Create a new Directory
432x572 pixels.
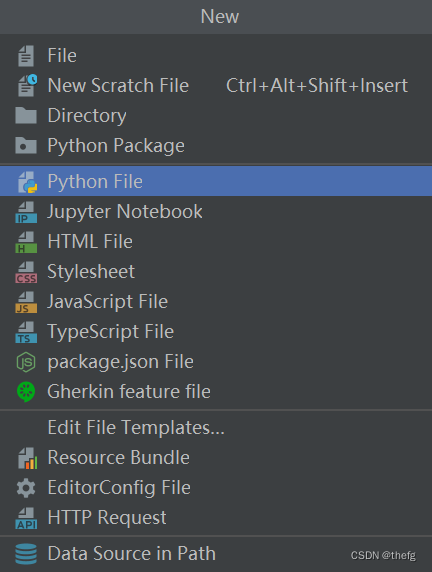pos(216,116)
